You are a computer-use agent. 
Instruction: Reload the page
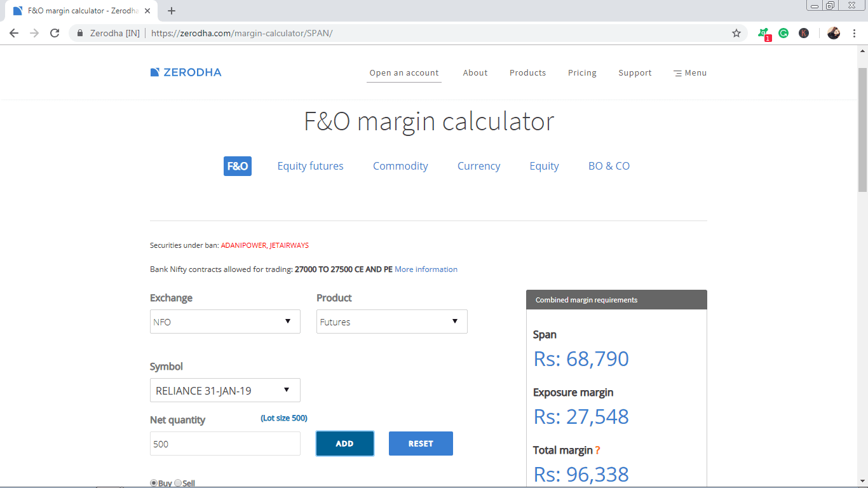(x=55, y=32)
